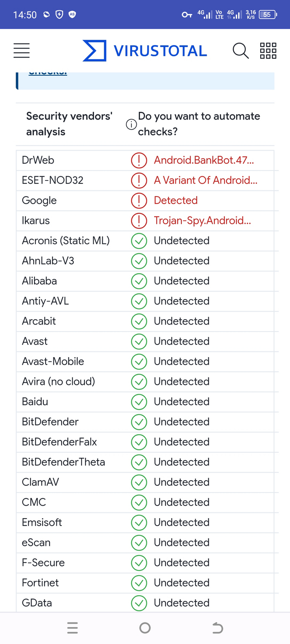
Task: Click "Do you want to automate checks?"
Action: pos(199,124)
